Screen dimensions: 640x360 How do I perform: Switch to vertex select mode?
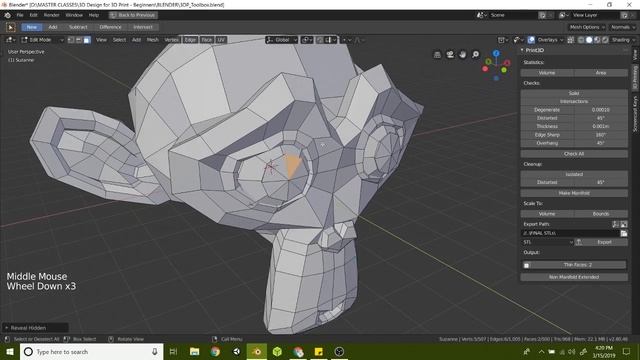(x=71, y=40)
